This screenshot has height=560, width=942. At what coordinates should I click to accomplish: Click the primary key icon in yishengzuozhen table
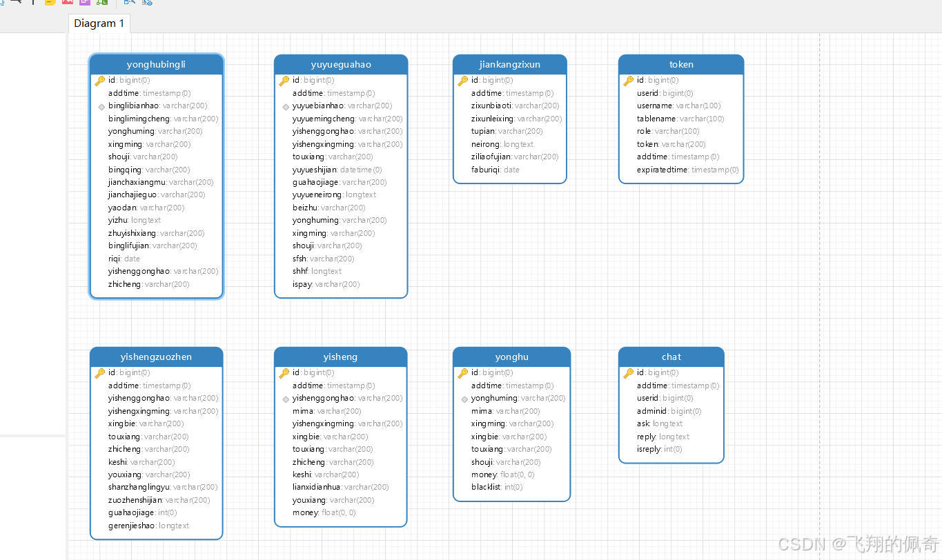99,373
